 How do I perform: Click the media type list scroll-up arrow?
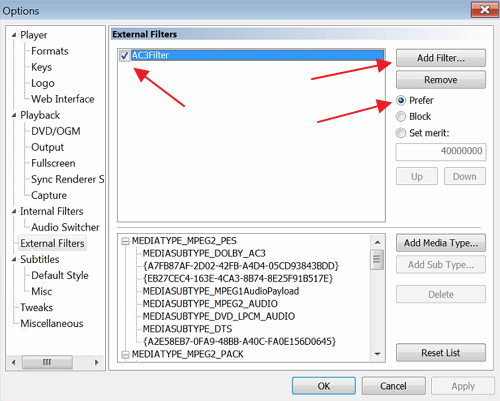377,242
